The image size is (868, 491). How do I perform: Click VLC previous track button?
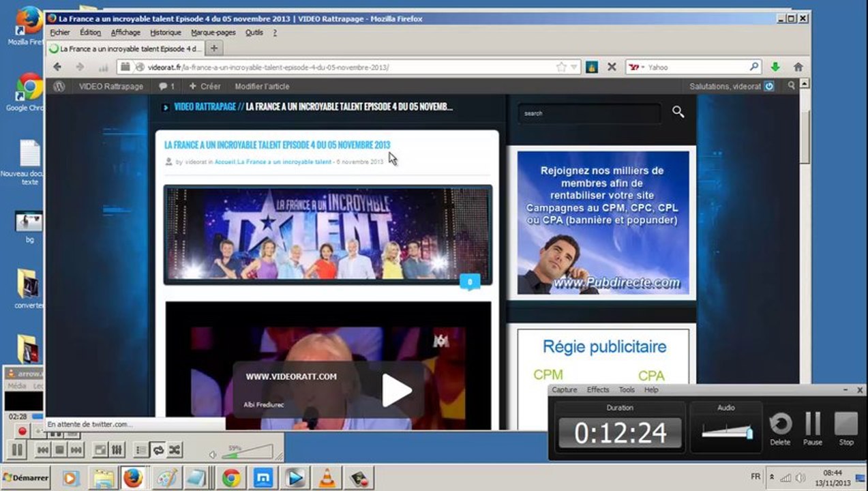coord(42,450)
